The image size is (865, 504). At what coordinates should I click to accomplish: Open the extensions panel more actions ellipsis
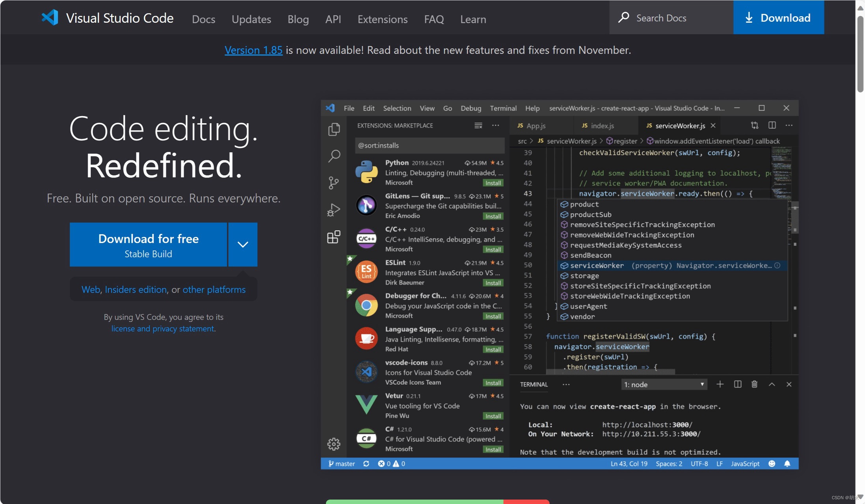pyautogui.click(x=496, y=126)
